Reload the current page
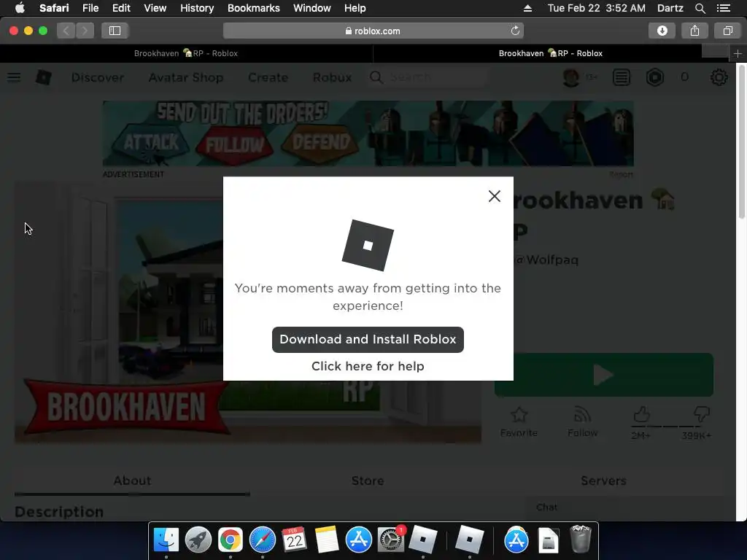Screen dimensions: 747x560 tap(515, 31)
